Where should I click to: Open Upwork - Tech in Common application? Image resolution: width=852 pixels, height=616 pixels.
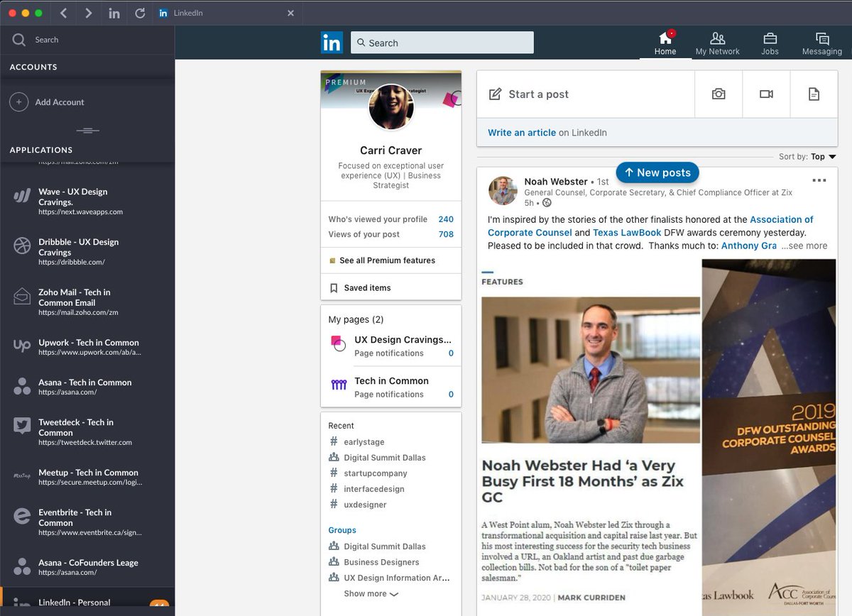[87, 347]
